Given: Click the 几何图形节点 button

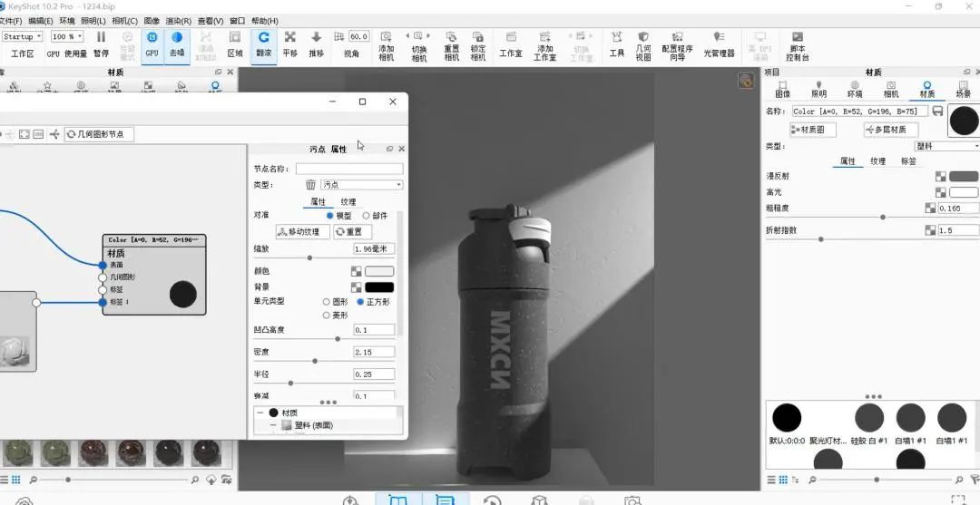Looking at the screenshot, I should pos(99,134).
